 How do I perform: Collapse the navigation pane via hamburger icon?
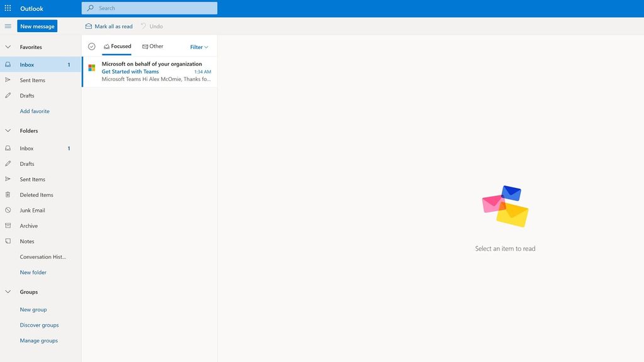coord(7,26)
